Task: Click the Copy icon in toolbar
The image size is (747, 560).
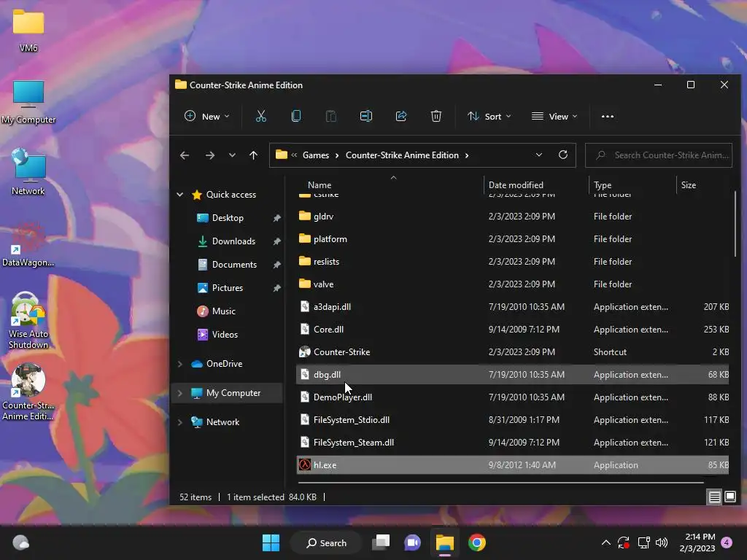Action: 296,116
